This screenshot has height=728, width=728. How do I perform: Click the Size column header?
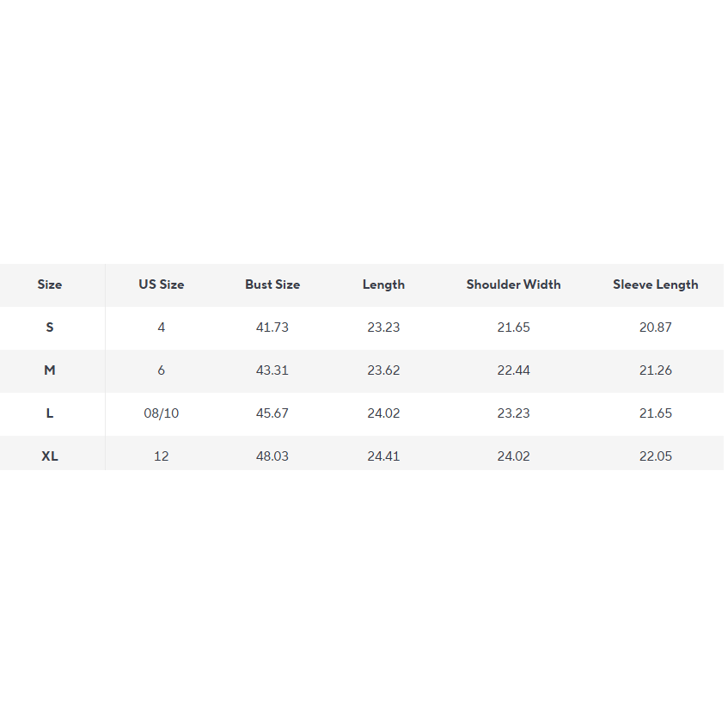tap(50, 284)
